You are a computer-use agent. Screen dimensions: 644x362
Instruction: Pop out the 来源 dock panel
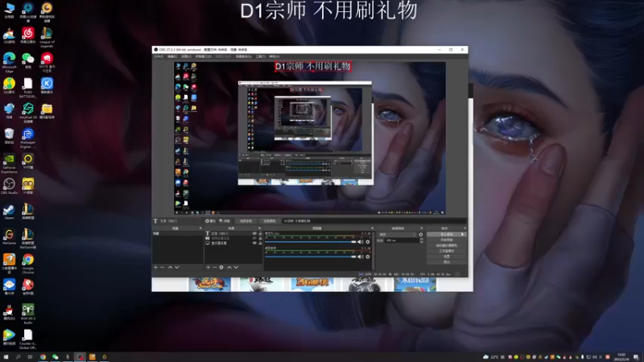point(259,228)
